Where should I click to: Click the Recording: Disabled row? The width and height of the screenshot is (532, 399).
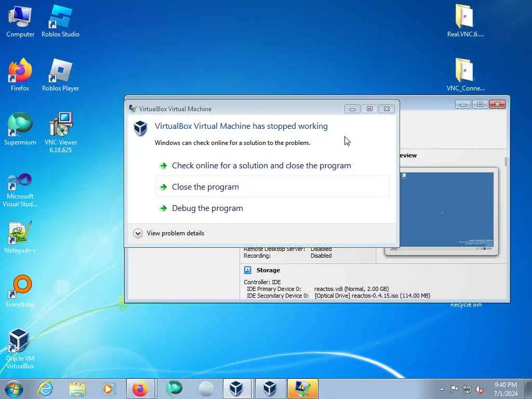click(x=287, y=256)
